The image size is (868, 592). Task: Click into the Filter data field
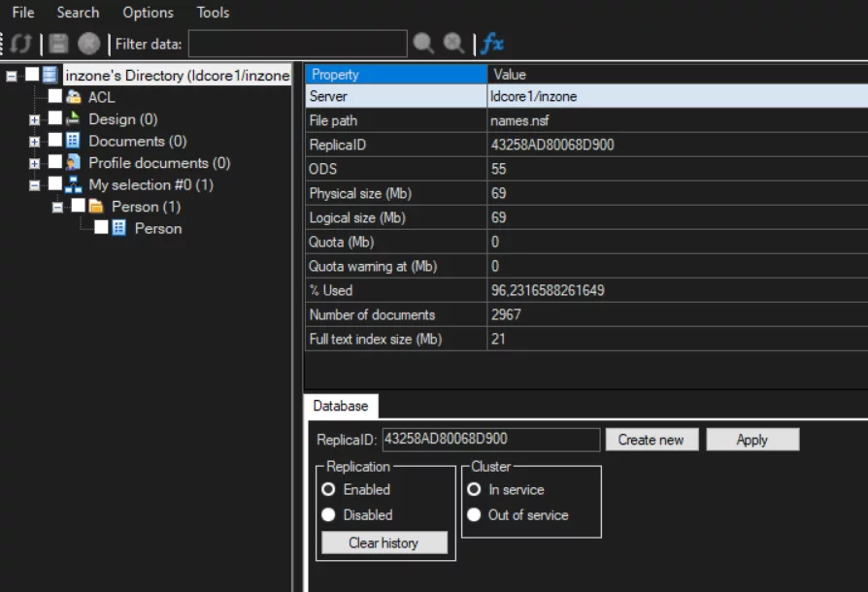pyautogui.click(x=297, y=44)
